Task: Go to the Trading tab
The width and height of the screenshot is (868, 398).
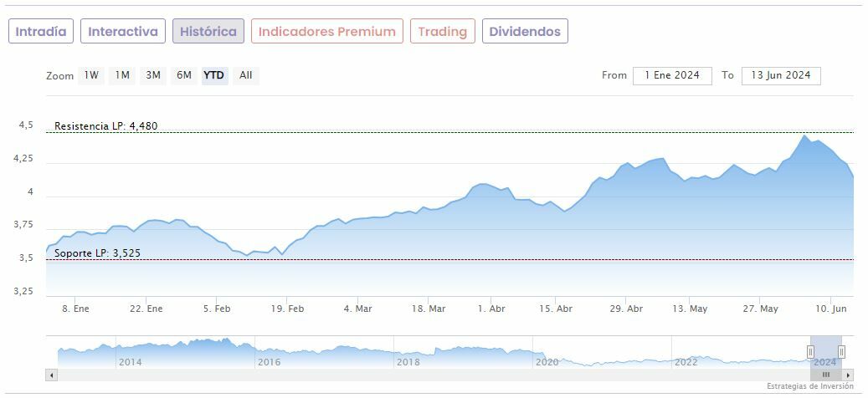Action: pyautogui.click(x=442, y=32)
